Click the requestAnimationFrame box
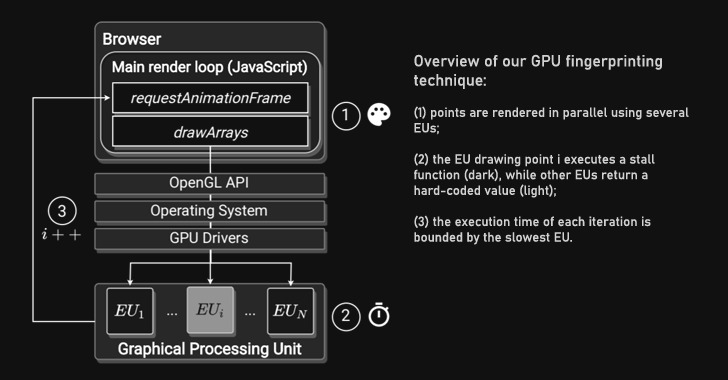728x380 pixels. (x=210, y=98)
